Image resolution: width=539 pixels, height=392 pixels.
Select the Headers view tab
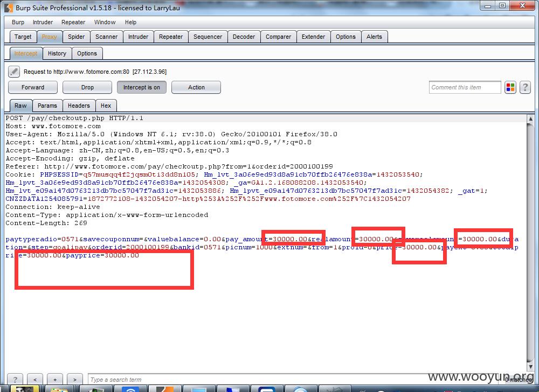(79, 106)
